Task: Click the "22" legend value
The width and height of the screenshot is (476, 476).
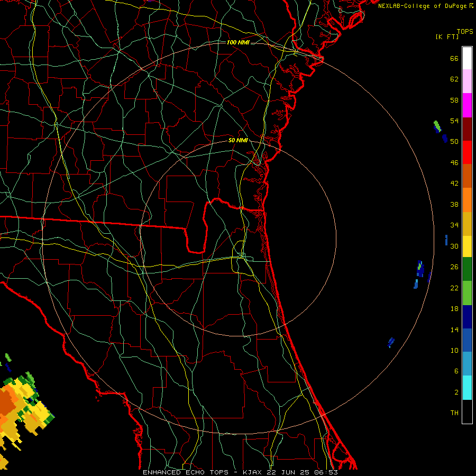Action: [x=454, y=288]
